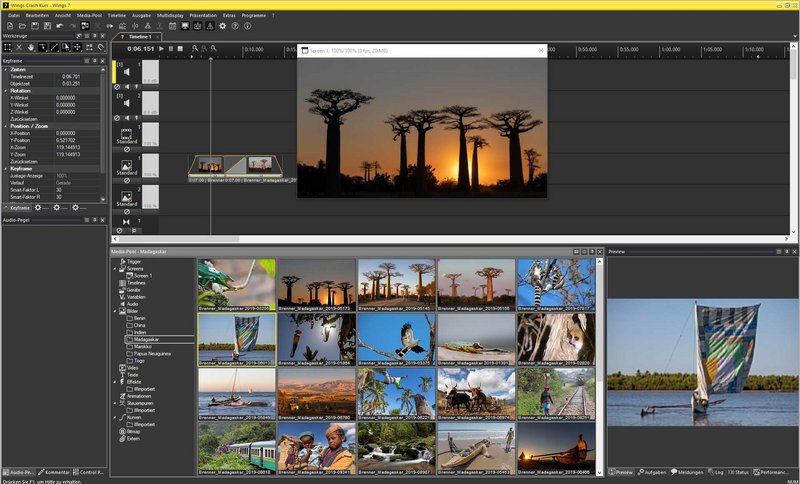Toggle disable icon on image track 1

click(x=127, y=181)
